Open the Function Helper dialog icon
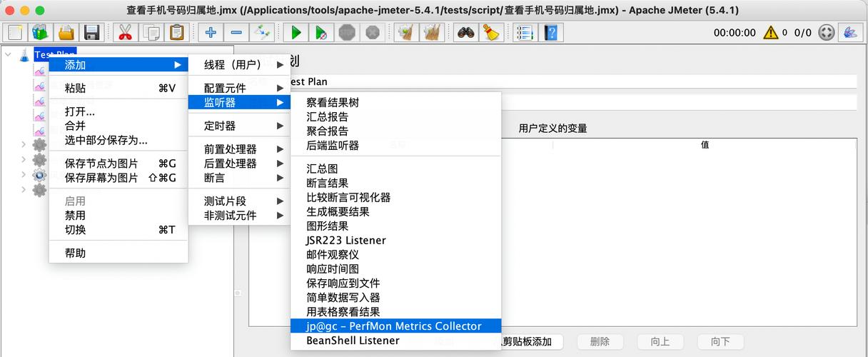This screenshot has height=357, width=868. [x=525, y=32]
